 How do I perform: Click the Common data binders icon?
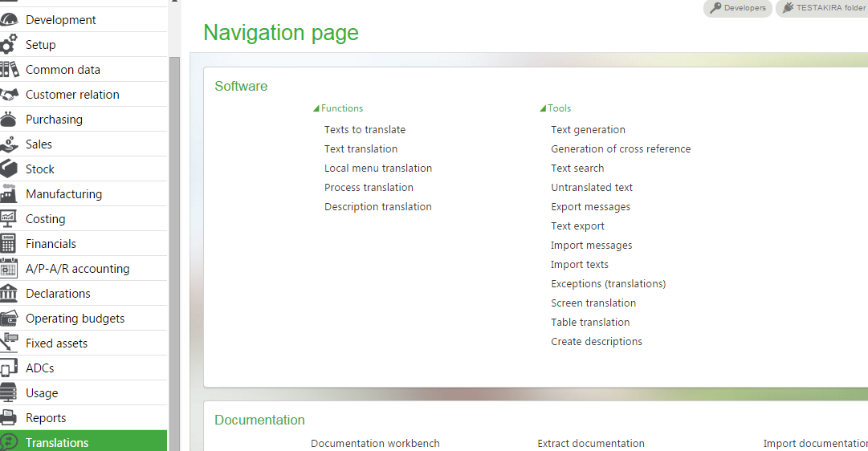[x=9, y=70]
